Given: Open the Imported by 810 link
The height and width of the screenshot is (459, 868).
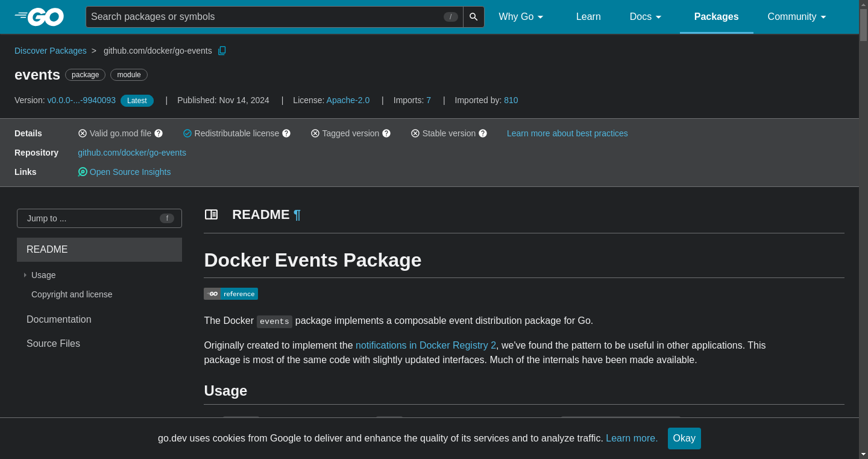Looking at the screenshot, I should (x=511, y=100).
